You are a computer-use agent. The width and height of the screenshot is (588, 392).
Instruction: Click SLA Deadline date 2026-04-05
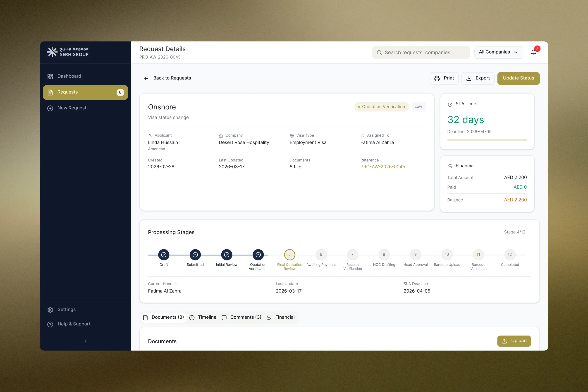pos(417,291)
